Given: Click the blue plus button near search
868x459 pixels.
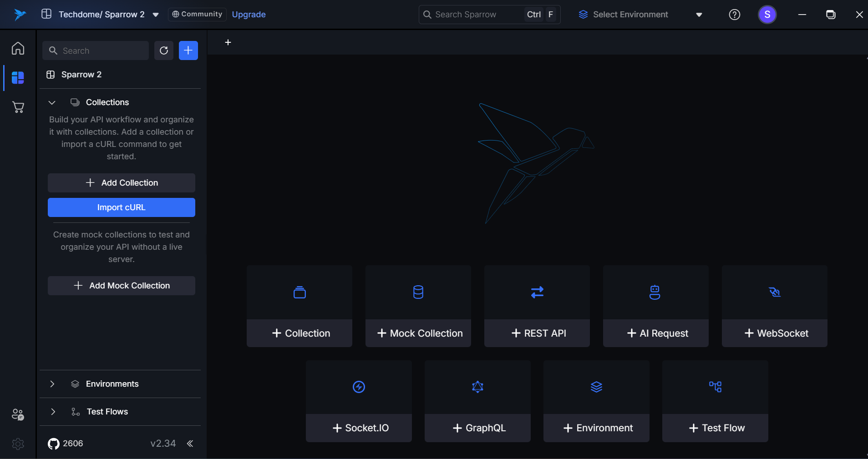Looking at the screenshot, I should [x=188, y=50].
